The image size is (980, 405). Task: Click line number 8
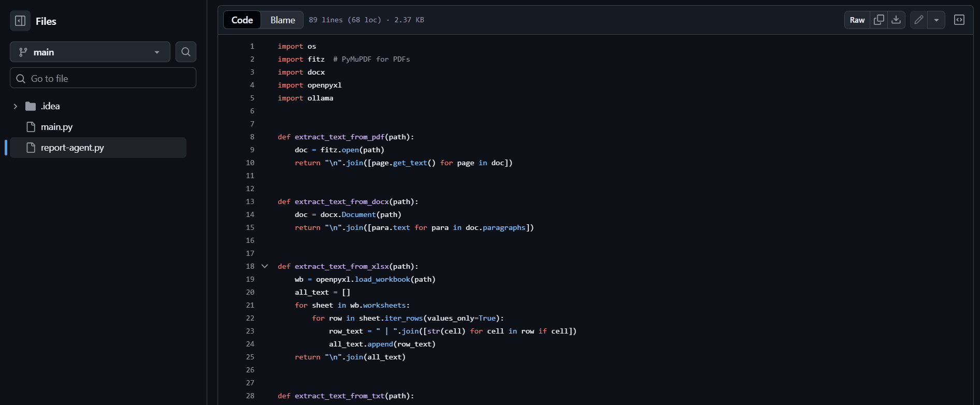pos(252,137)
